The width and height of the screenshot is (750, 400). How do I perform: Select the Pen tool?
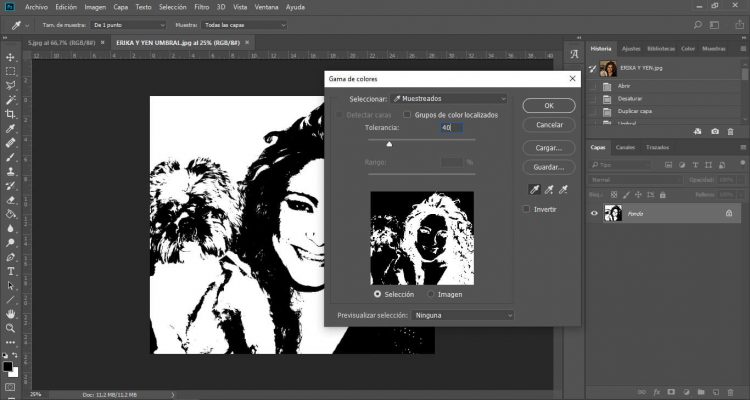10,257
